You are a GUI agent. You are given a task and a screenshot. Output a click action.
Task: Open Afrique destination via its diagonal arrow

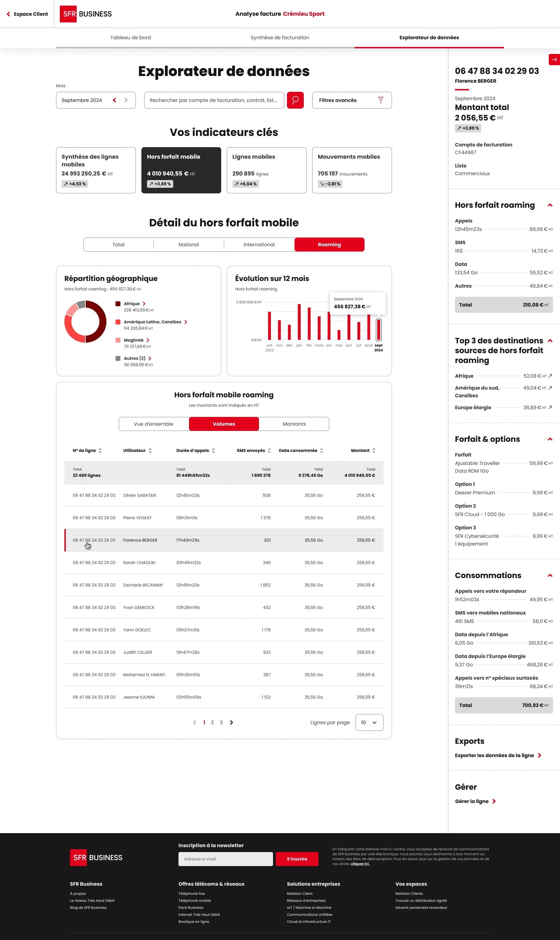pyautogui.click(x=550, y=376)
